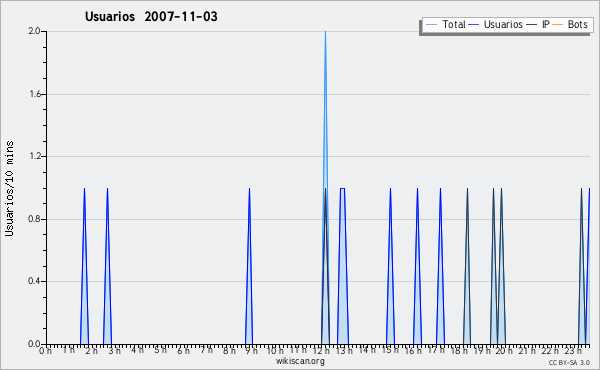The height and width of the screenshot is (370, 600).
Task: Click the '1 h' x-axis label
Action: coord(68,350)
